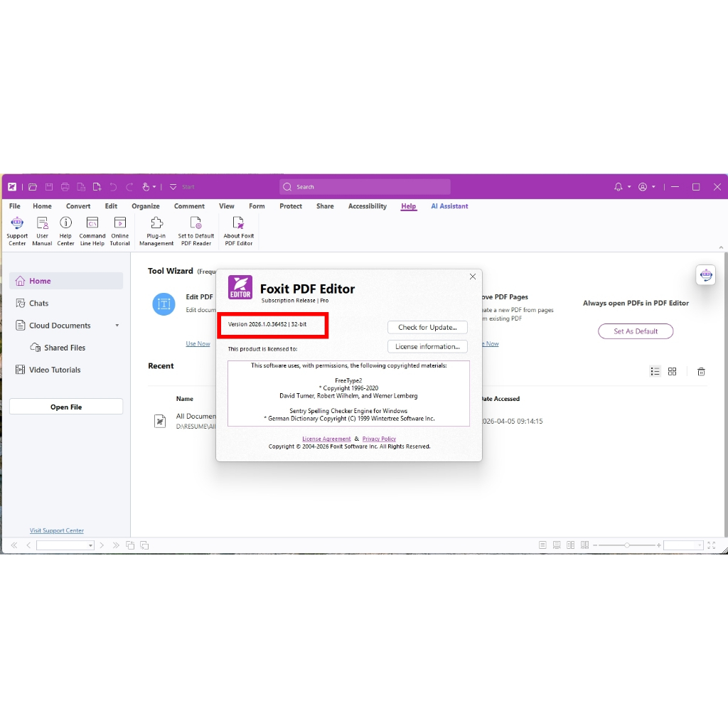
Task: Click the Open File button
Action: [66, 407]
